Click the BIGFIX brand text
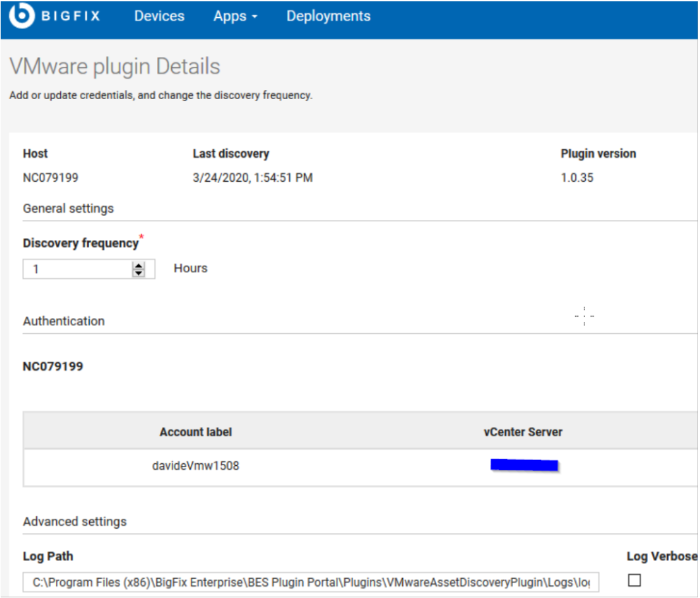The image size is (700, 598). click(71, 16)
